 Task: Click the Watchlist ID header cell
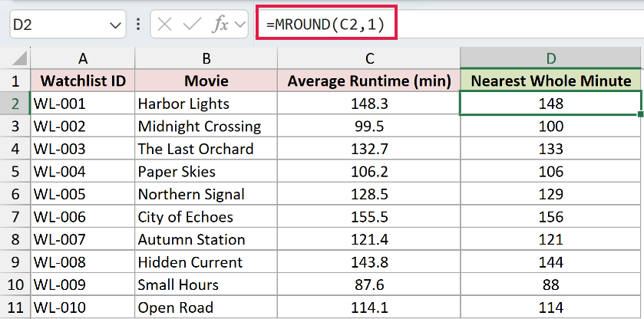[83, 81]
